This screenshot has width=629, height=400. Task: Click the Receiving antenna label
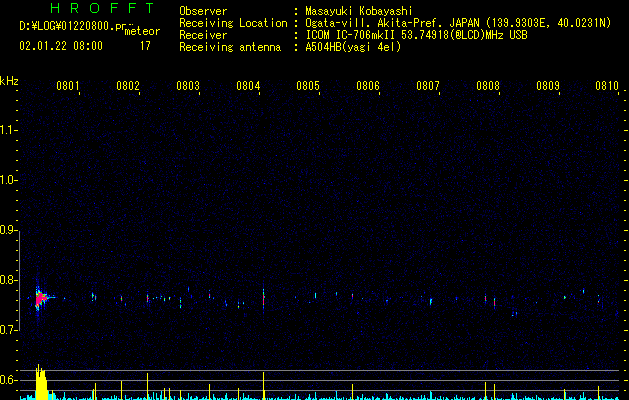point(230,47)
